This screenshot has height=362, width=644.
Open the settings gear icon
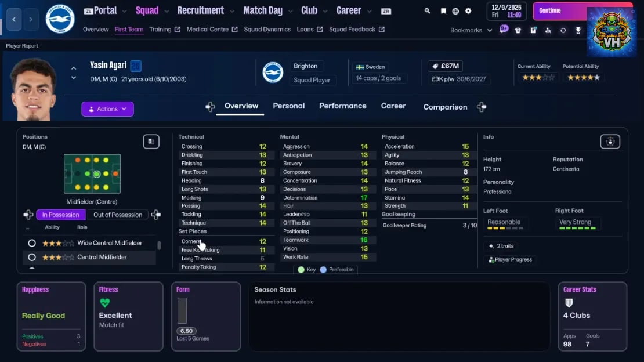coord(468,11)
